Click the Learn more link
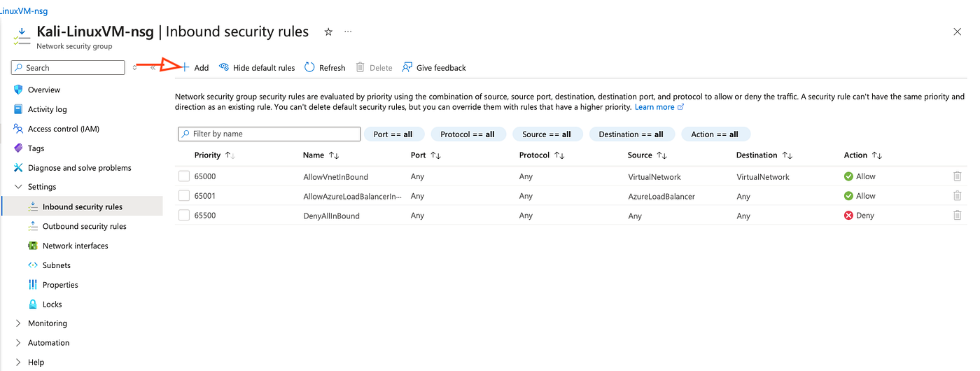This screenshot has width=980, height=371. click(x=659, y=107)
